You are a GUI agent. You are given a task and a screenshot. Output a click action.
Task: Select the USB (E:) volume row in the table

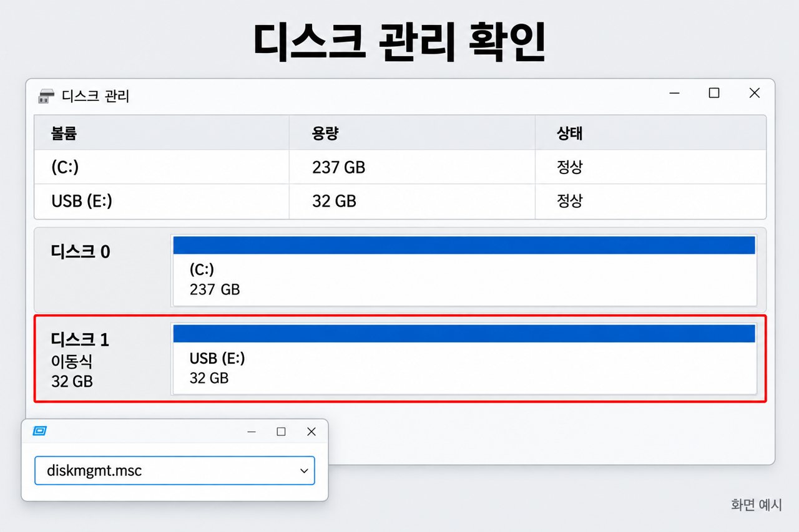tap(400, 201)
